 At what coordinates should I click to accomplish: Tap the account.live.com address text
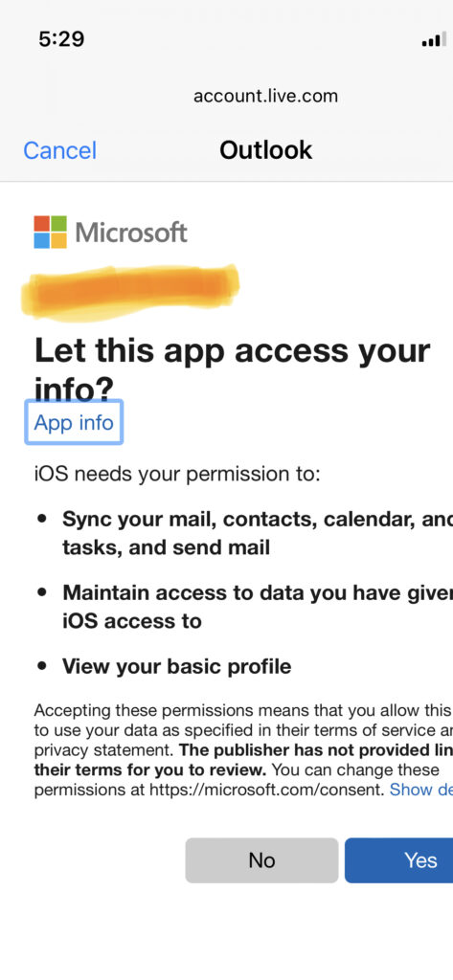pos(265,97)
